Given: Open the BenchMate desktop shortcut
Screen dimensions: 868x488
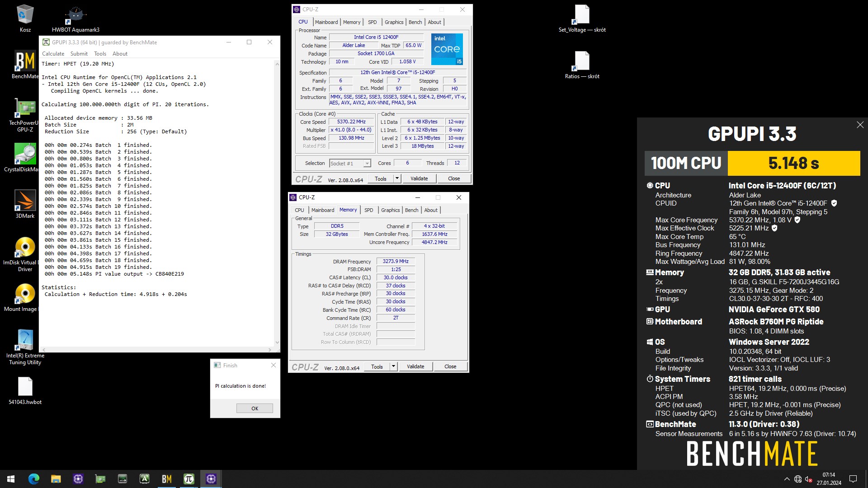Looking at the screenshot, I should click(x=25, y=65).
